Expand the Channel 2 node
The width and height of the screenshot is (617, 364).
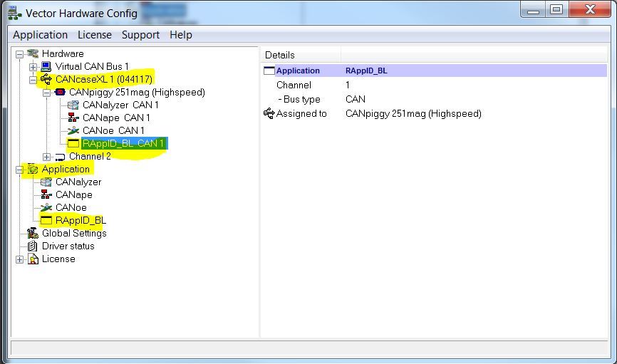click(46, 157)
